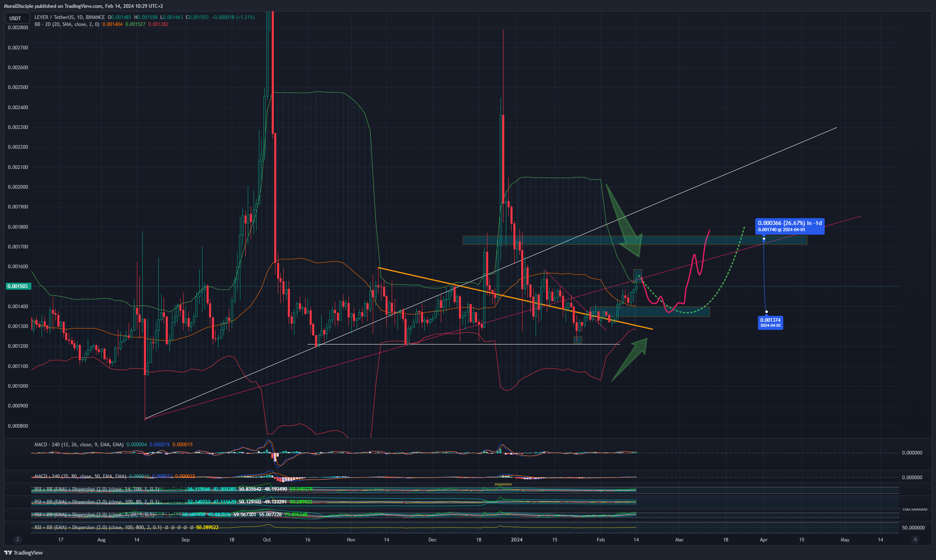This screenshot has height=560, width=936.
Task: Click the 0.002800 price axis label
Action: [18, 28]
